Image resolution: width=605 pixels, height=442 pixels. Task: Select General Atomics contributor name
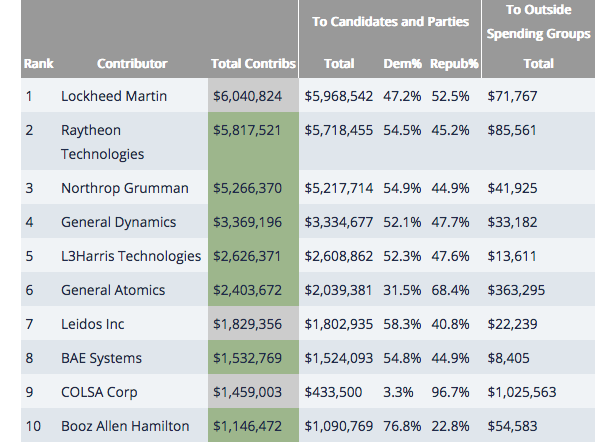pos(113,290)
